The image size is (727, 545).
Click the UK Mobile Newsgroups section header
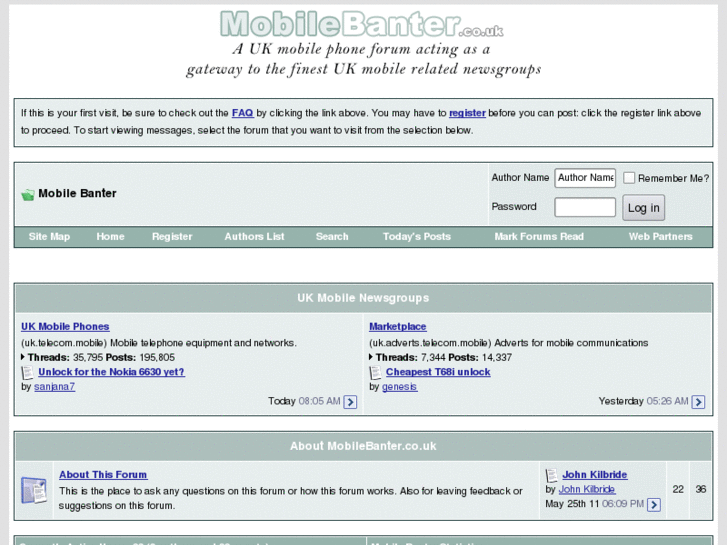tap(363, 298)
